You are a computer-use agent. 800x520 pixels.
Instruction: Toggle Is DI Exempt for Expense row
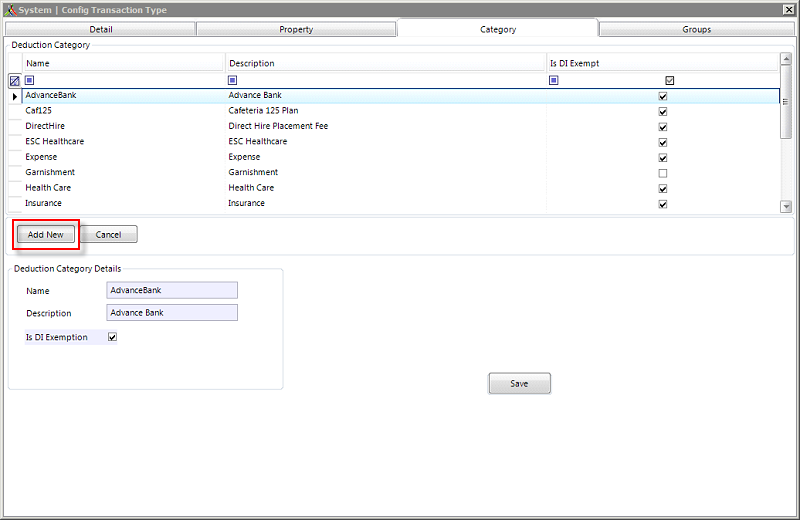click(x=663, y=158)
